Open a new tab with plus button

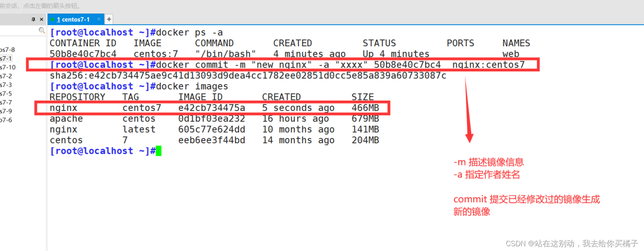109,19
